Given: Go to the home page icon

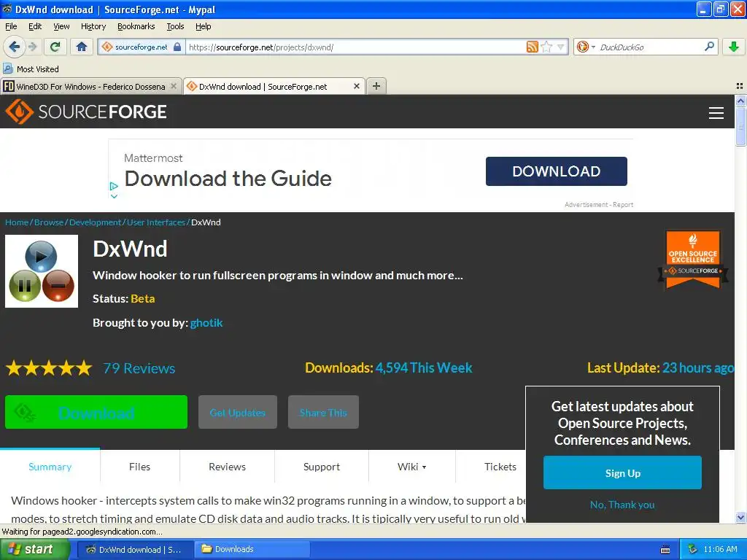Looking at the screenshot, I should (x=82, y=47).
